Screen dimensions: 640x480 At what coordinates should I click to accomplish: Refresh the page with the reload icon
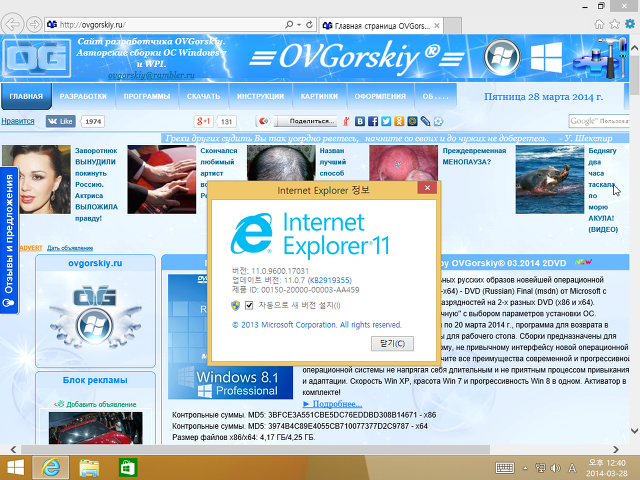pyautogui.click(x=309, y=24)
